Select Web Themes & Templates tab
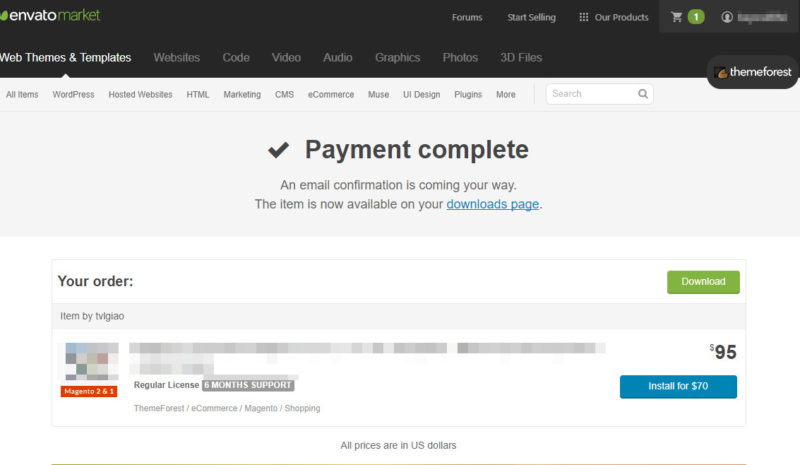 pyautogui.click(x=65, y=58)
